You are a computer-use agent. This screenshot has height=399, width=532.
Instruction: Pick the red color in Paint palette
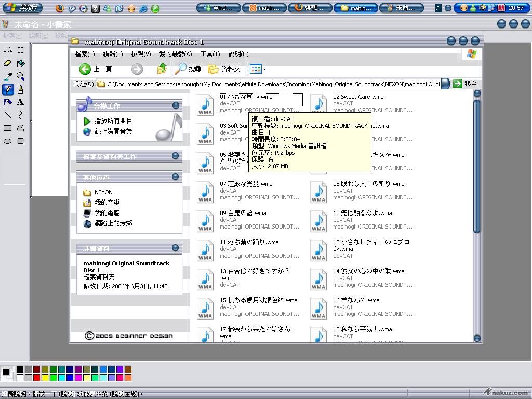click(37, 377)
